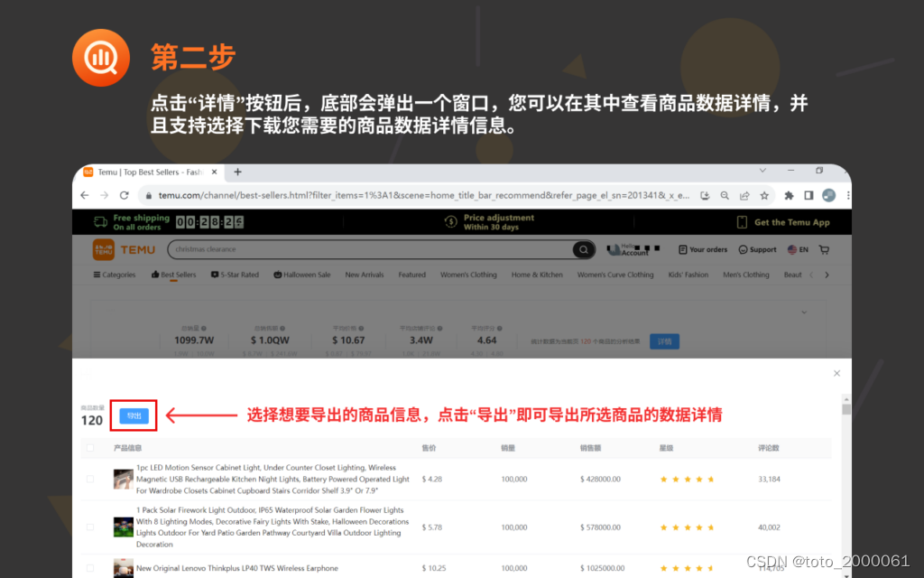
Task: Click the LED Cabinet Light product thumbnail
Action: click(123, 479)
